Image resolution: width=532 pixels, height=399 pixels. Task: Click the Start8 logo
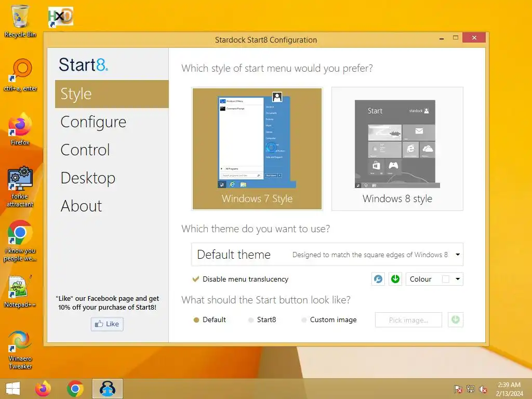[84, 64]
